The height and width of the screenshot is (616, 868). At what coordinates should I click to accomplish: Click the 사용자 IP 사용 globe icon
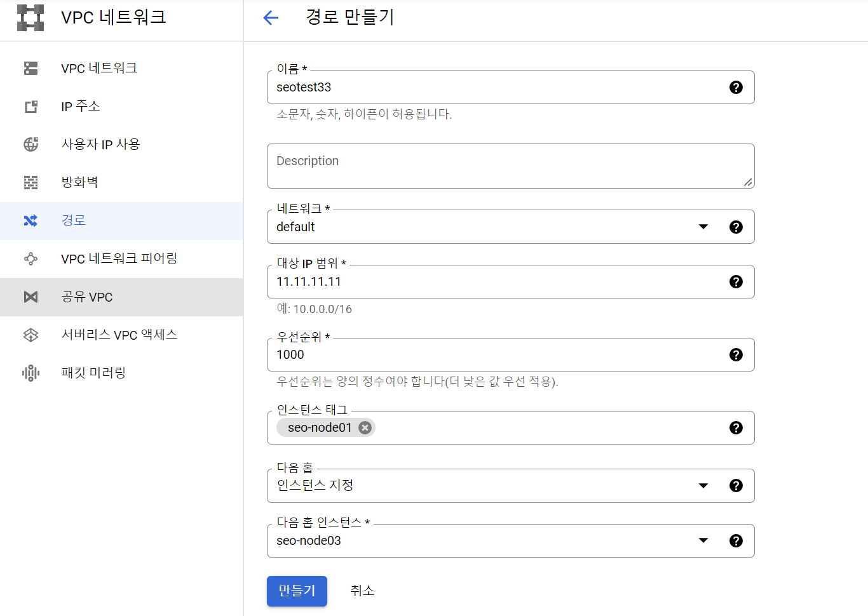(x=31, y=144)
